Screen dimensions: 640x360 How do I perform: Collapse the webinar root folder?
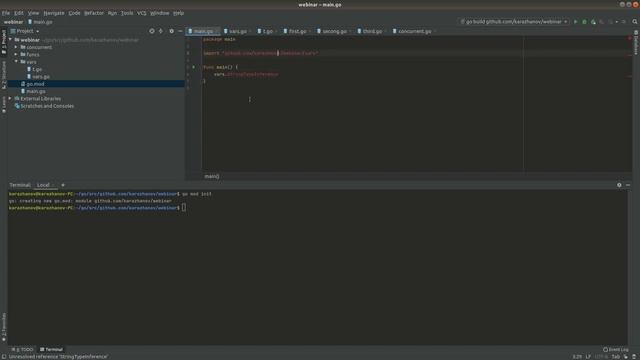(x=11, y=40)
